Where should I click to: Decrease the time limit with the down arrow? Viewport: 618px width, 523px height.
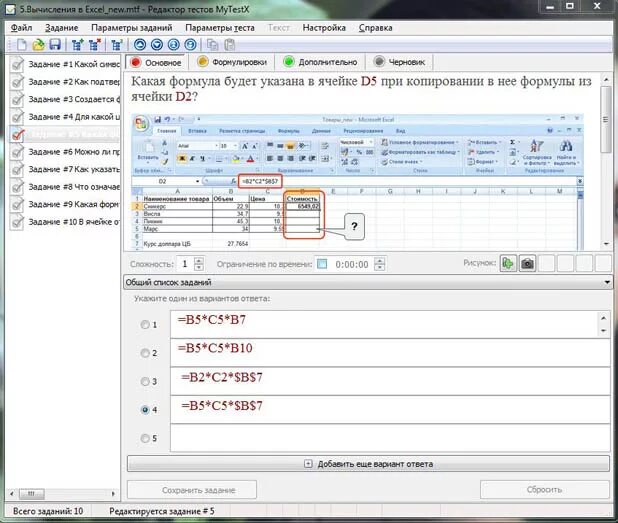point(379,267)
